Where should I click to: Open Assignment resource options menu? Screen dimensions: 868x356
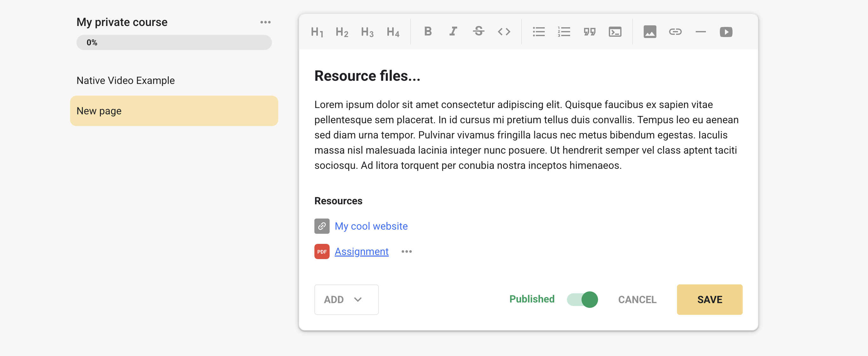click(406, 251)
